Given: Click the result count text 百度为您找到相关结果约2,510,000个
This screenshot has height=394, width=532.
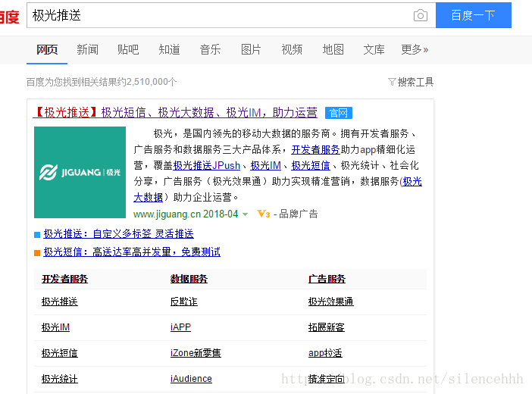Looking at the screenshot, I should click(x=102, y=82).
